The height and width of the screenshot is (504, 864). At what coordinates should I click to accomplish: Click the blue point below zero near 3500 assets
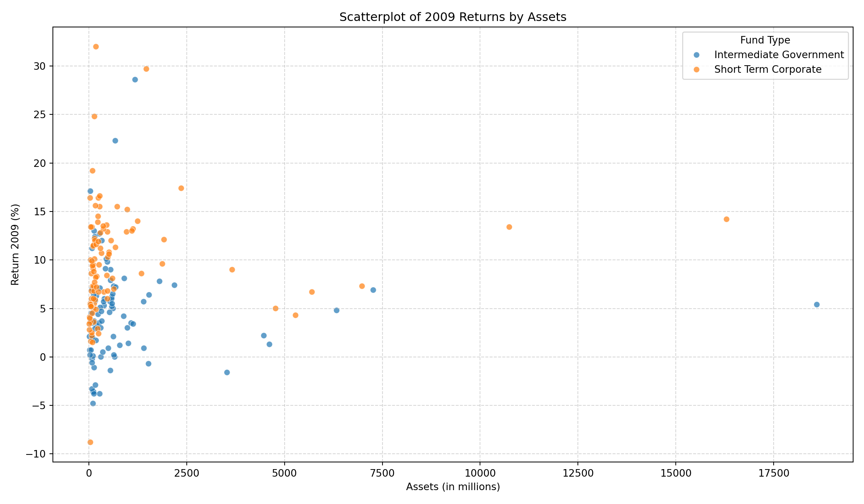pos(227,372)
